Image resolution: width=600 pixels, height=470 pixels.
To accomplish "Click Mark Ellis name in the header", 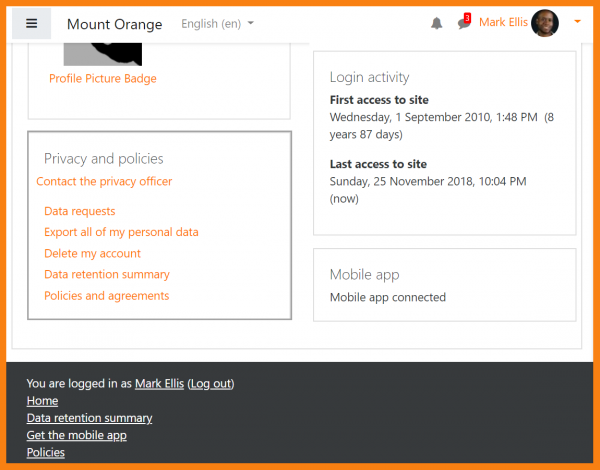I will pyautogui.click(x=503, y=23).
